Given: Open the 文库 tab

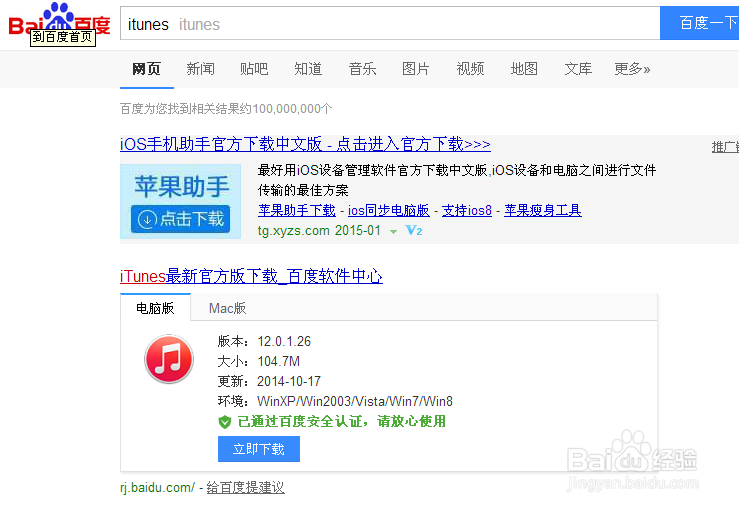Looking at the screenshot, I should 578,69.
